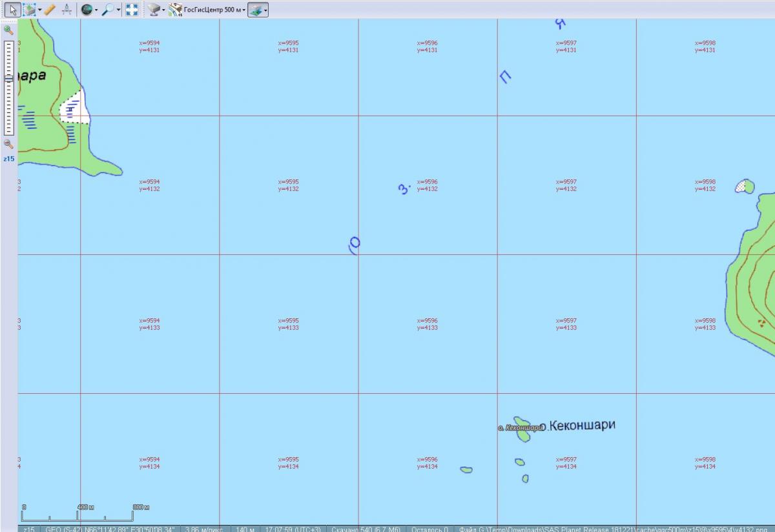Toggle full screen map view

132,10
